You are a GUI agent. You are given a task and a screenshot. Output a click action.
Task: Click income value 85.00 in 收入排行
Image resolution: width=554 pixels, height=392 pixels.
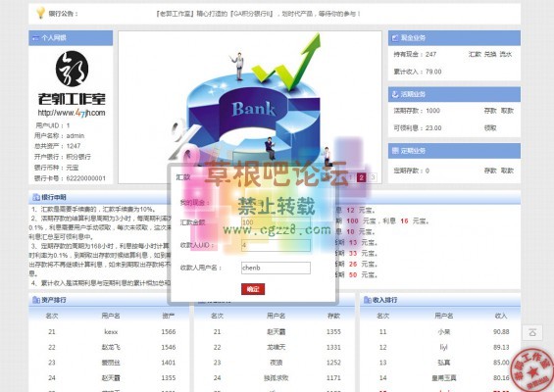click(x=501, y=363)
